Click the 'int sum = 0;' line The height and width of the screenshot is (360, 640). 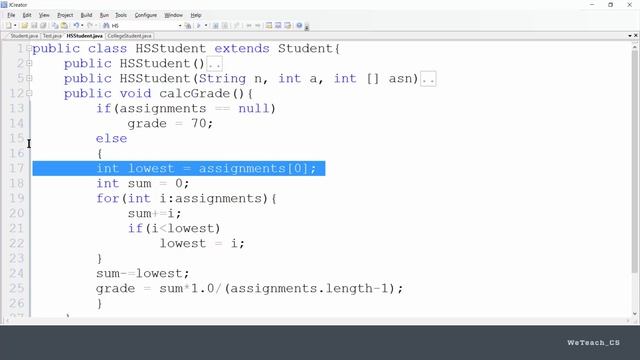point(142,184)
